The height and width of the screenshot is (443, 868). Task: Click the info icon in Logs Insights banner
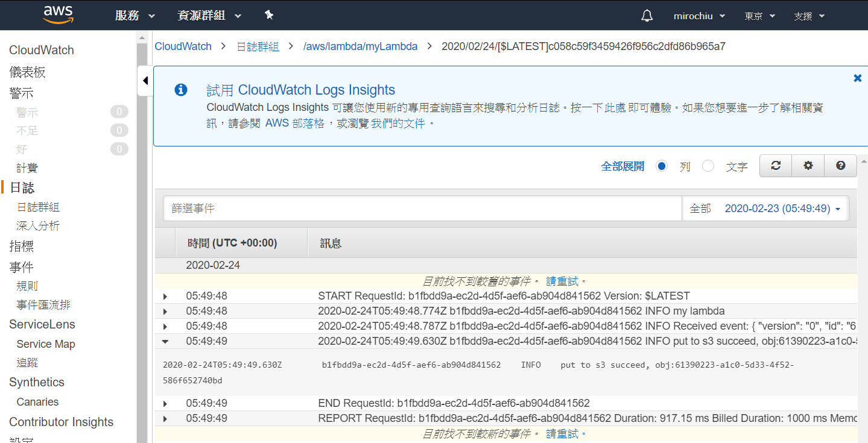click(181, 90)
